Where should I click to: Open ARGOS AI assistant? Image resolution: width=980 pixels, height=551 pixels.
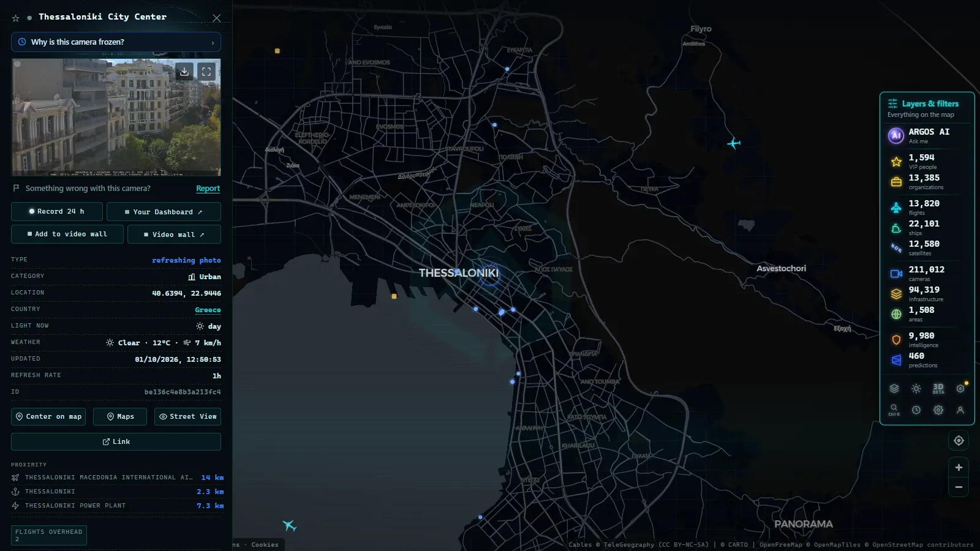[927, 135]
